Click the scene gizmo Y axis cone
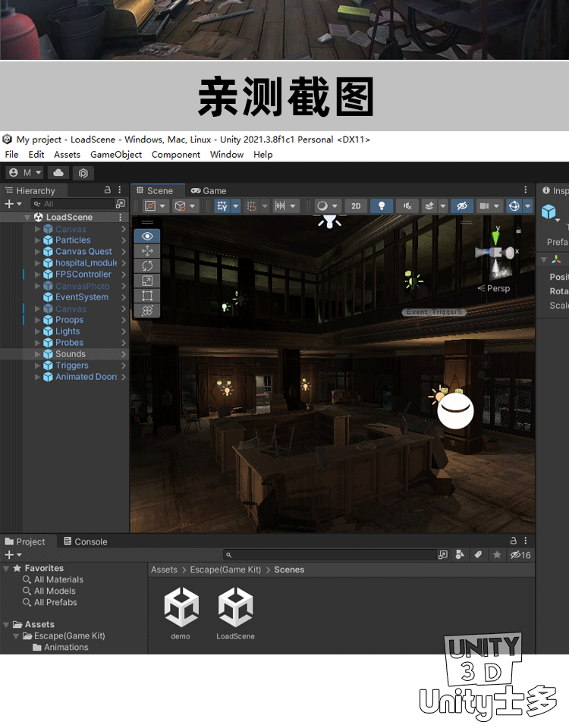 click(495, 237)
